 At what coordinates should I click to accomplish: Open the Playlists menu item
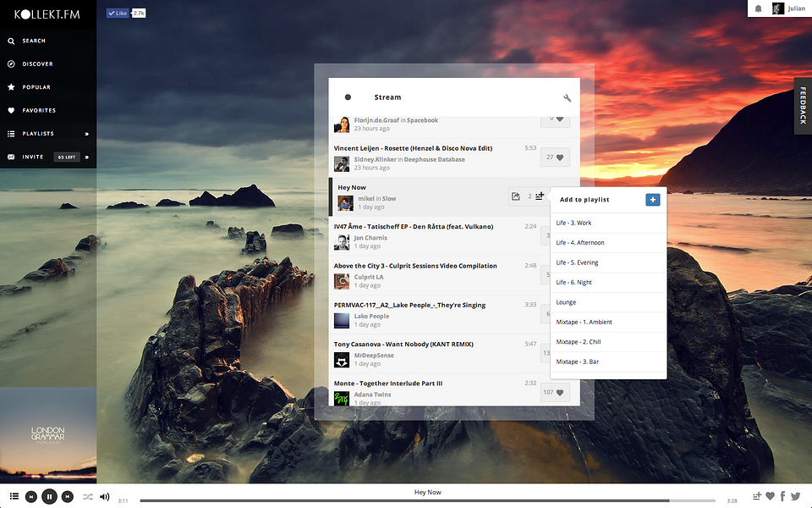[x=38, y=134]
